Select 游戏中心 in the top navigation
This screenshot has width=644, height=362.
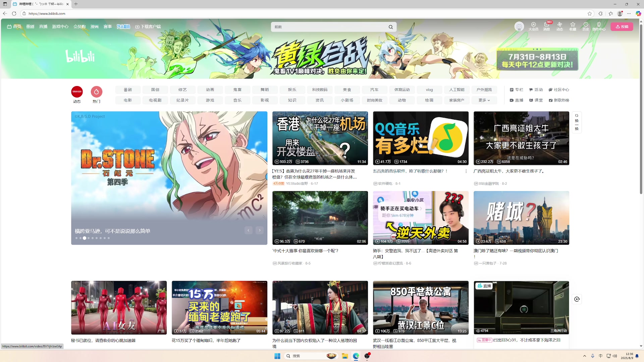click(60, 26)
